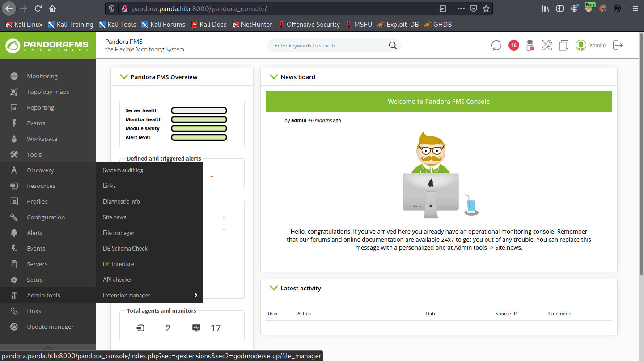Collapse the News board panel
Image resolution: width=644 pixels, height=361 pixels.
pos(274,77)
